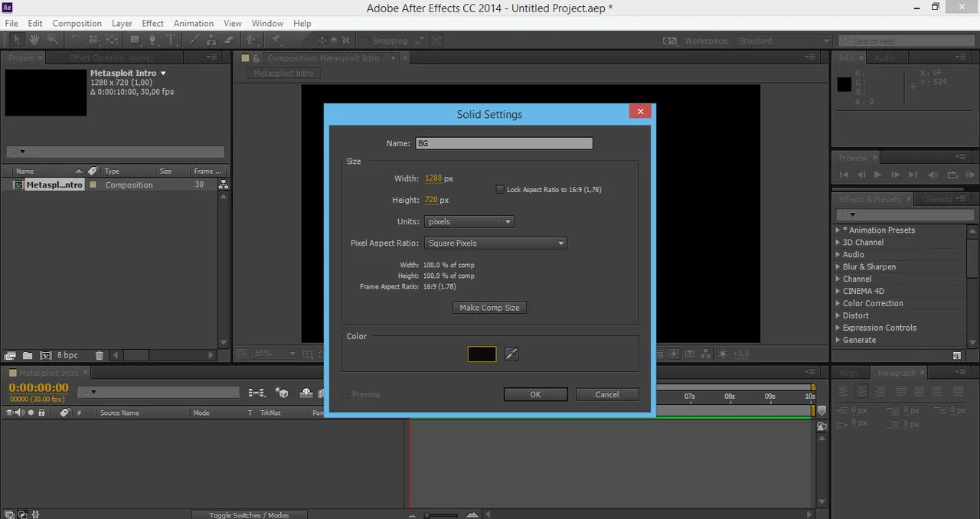Go to first frame in Preview panel
This screenshot has width=980, height=519.
844,175
